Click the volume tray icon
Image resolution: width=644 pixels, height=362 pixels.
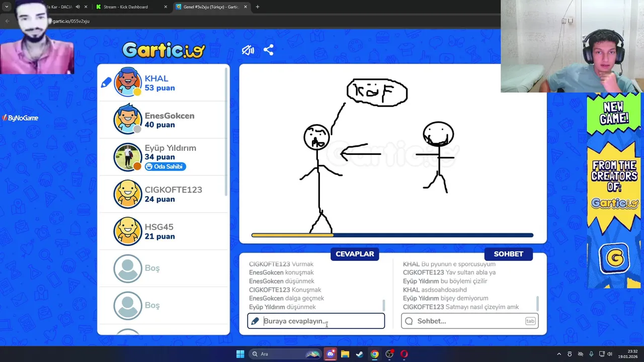(610, 354)
